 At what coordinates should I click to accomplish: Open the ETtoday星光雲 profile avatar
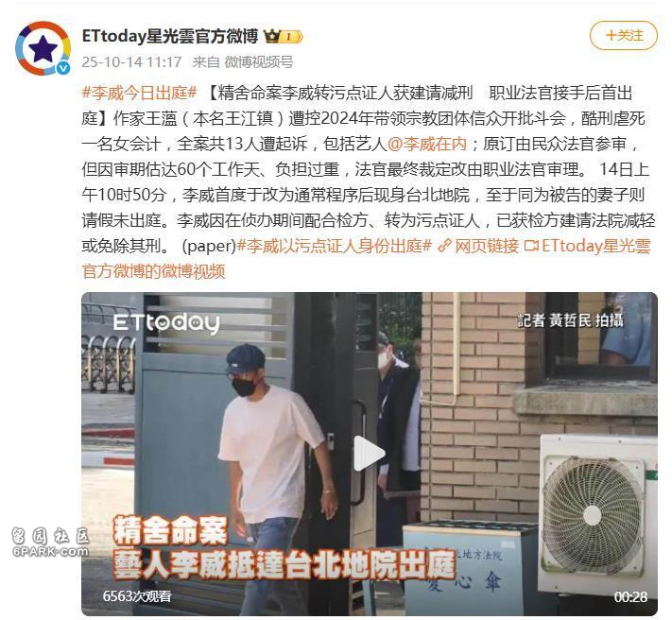pos(43,48)
